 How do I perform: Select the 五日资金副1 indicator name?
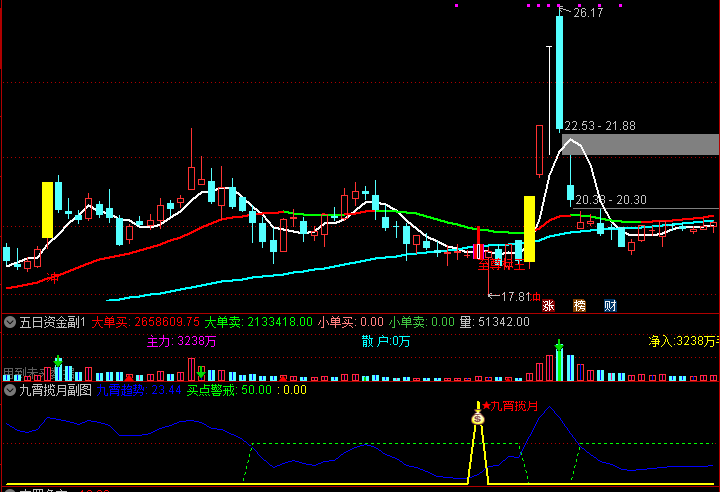point(52,322)
